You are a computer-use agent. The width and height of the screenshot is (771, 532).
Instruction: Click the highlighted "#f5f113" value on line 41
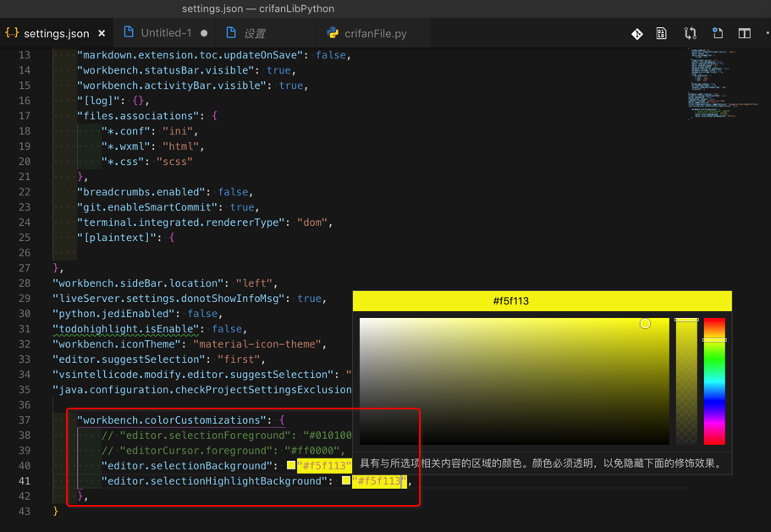coord(379,481)
